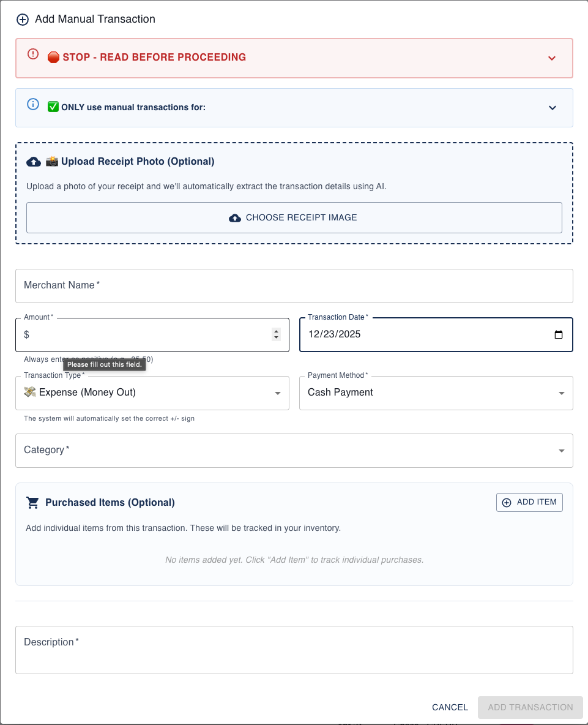Open the calendar icon in Transaction Date
Screen dimensions: 588x725
[558, 334]
